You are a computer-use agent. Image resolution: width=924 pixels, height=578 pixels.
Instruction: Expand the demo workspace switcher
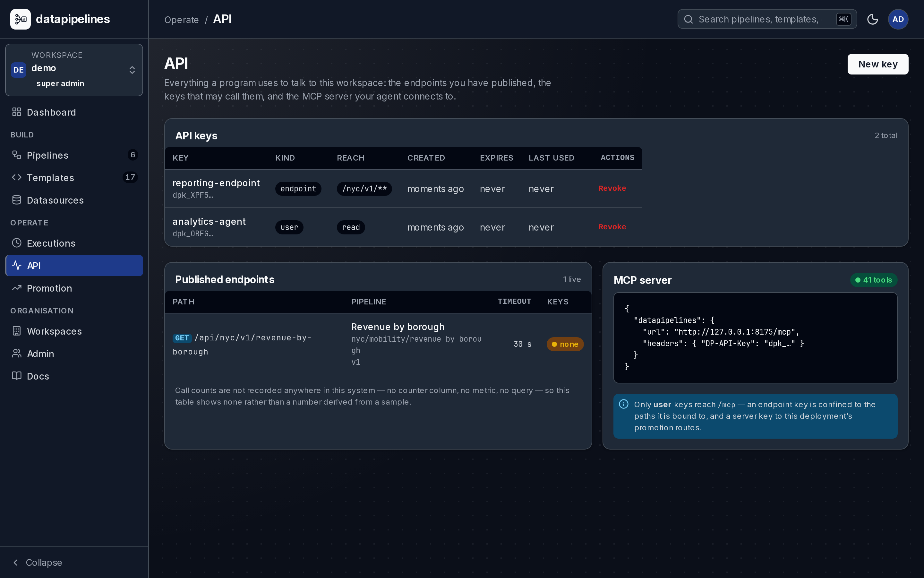click(74, 70)
